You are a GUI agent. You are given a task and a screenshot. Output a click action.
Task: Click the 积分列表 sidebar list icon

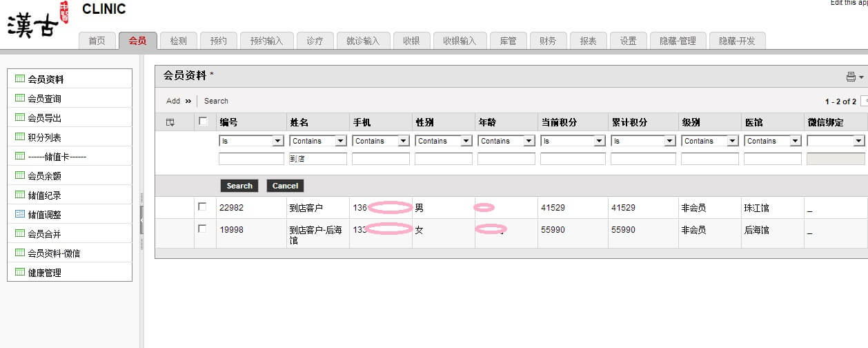[19, 137]
